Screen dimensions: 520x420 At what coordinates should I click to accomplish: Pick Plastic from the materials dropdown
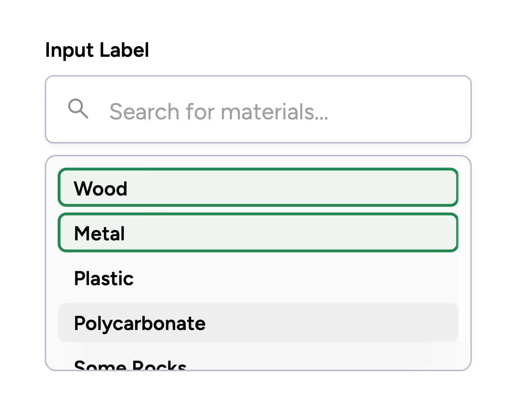(x=104, y=278)
